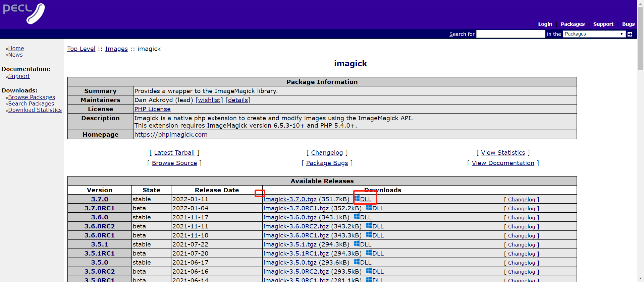644x282 pixels.
Task: Click the Windows icon for imagick-3.5.1RC1
Action: tap(369, 253)
